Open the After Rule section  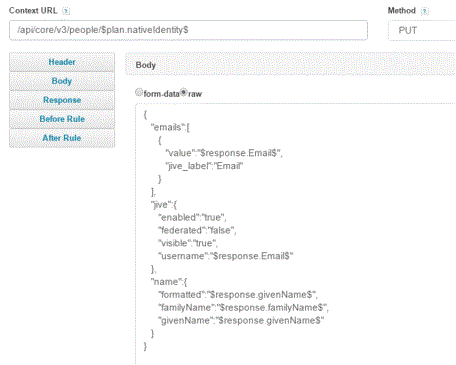click(x=62, y=138)
